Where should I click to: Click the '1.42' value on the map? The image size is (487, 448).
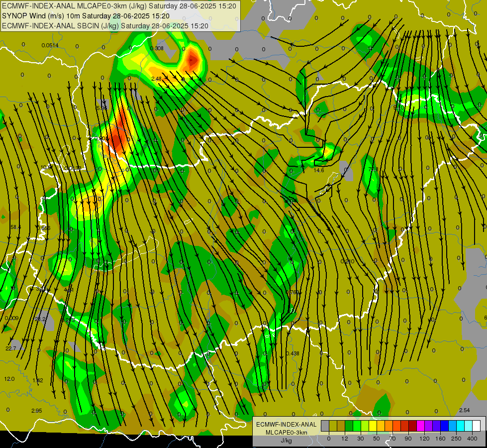pos(38,380)
